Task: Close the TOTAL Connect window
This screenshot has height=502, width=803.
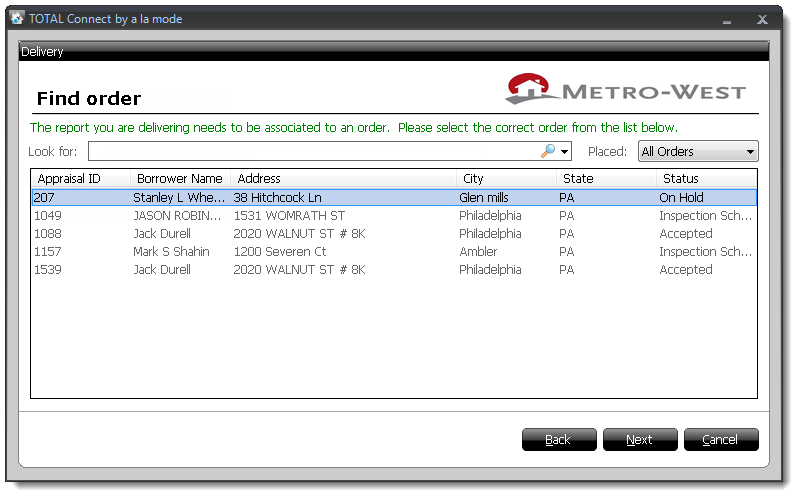Action: [x=761, y=19]
